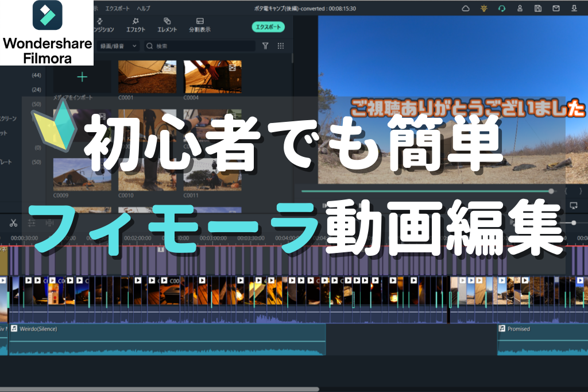
Task: Focus the 検索 search field
Action: [x=199, y=46]
